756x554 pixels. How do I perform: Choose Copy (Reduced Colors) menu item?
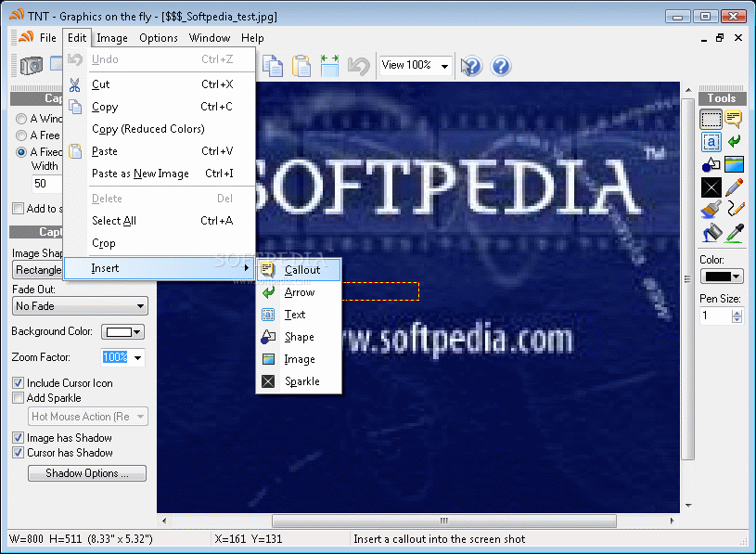tap(160, 129)
